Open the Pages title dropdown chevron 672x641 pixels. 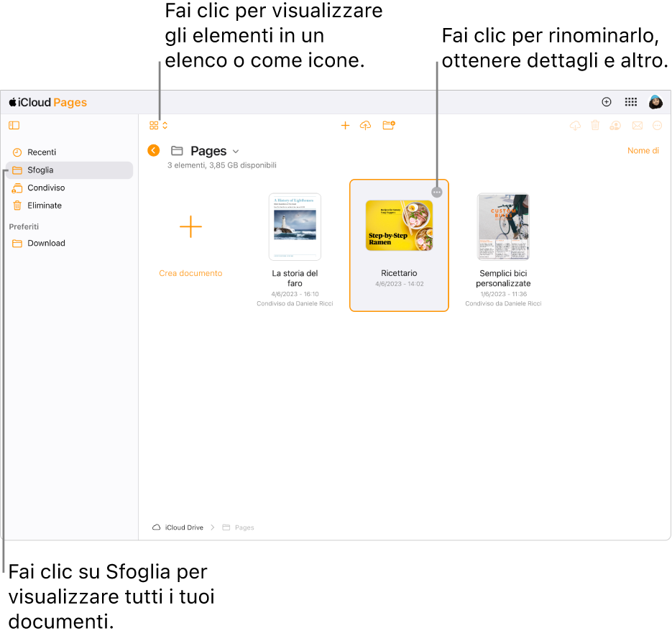[235, 151]
